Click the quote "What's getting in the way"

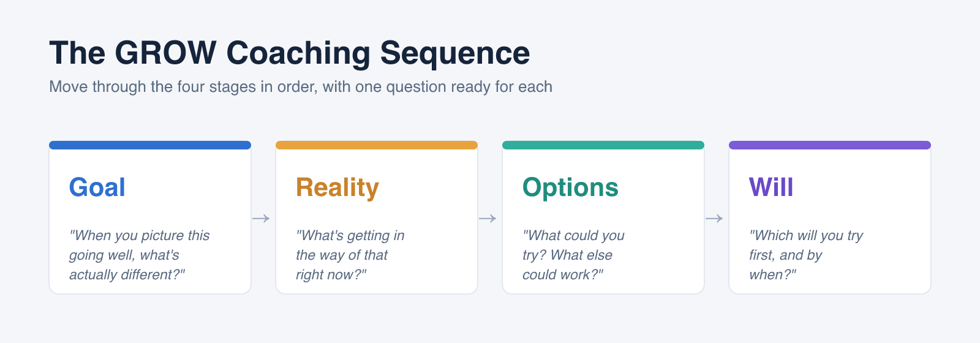click(350, 255)
